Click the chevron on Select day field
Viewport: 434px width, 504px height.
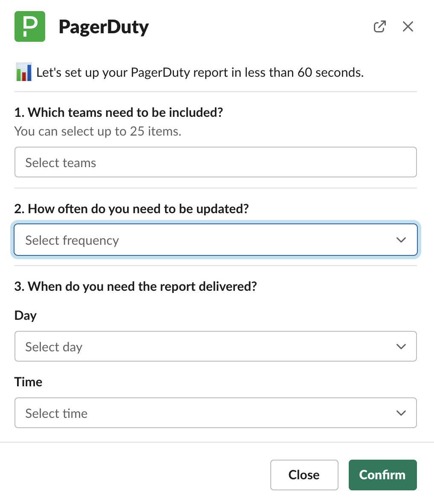click(x=401, y=346)
